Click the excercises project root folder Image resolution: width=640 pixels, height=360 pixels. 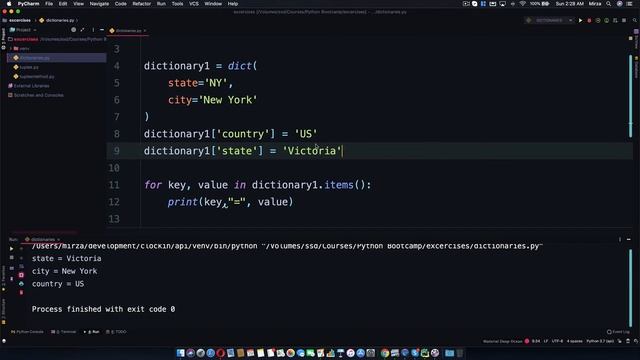click(26, 39)
